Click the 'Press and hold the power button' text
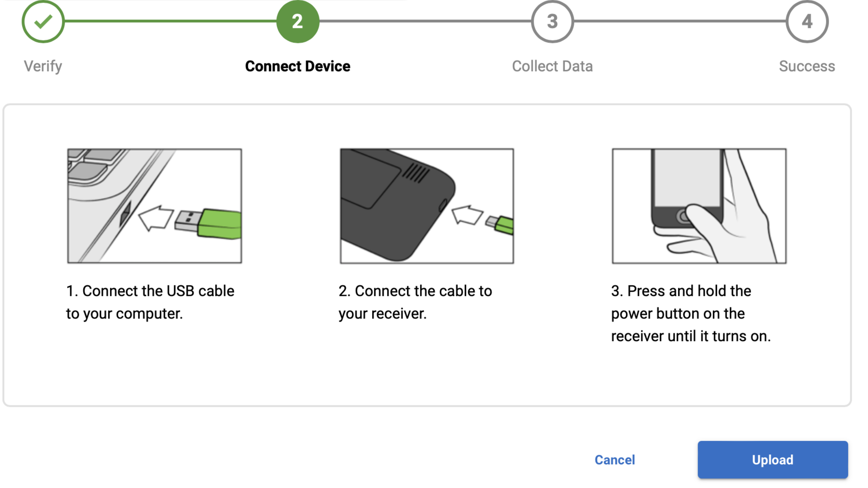 [691, 313]
